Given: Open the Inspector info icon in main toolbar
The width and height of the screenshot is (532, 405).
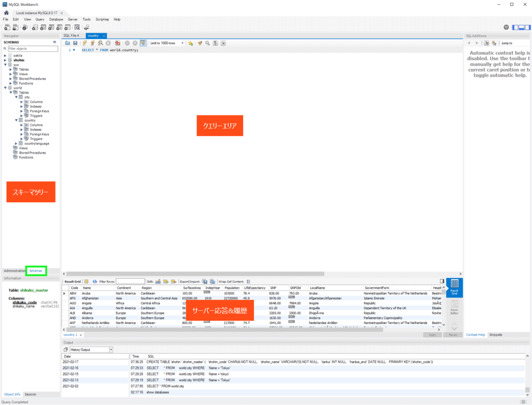Looking at the screenshot, I should click(x=25, y=28).
